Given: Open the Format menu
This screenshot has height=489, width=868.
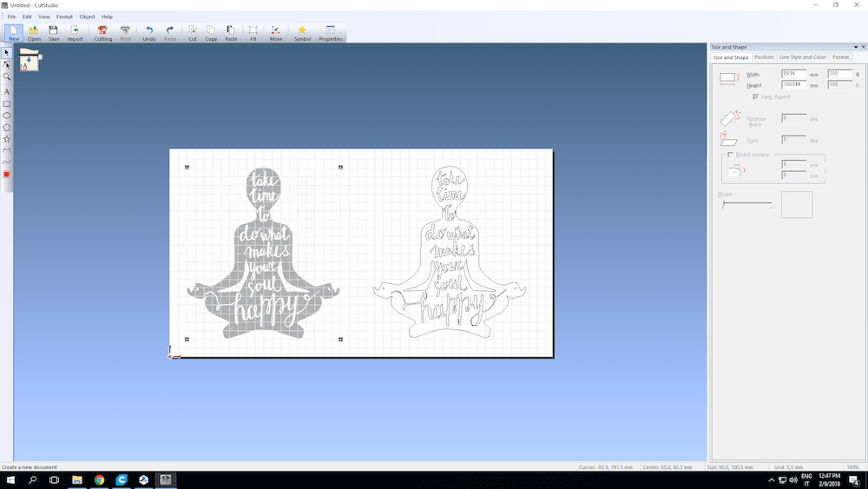Looking at the screenshot, I should (64, 17).
